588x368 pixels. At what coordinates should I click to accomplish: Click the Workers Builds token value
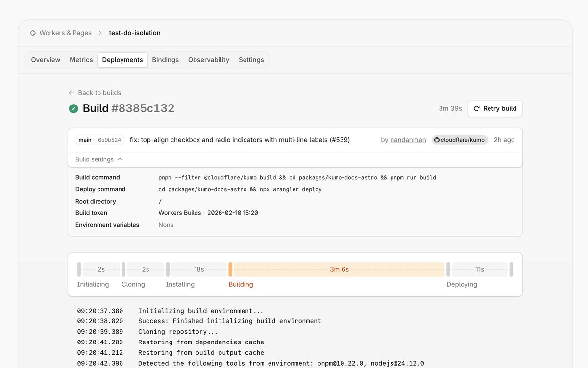click(x=208, y=213)
